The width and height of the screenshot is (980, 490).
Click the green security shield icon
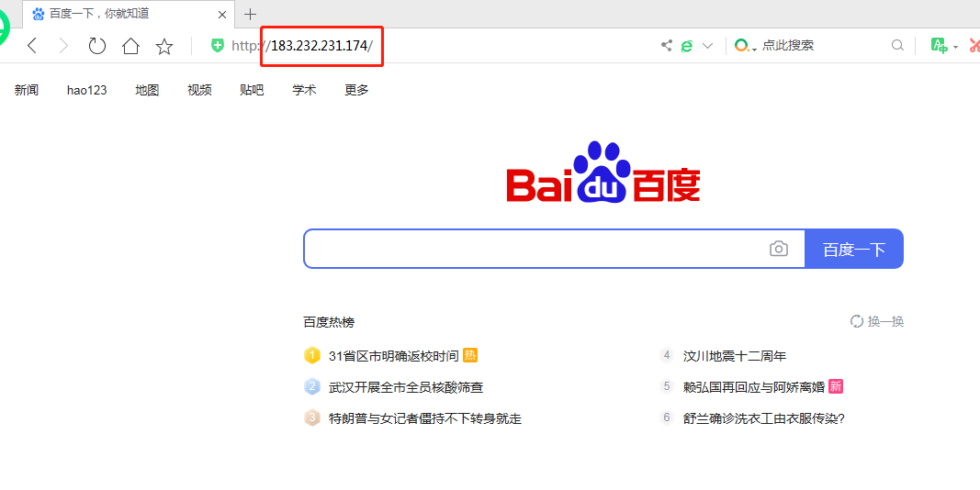tap(218, 45)
